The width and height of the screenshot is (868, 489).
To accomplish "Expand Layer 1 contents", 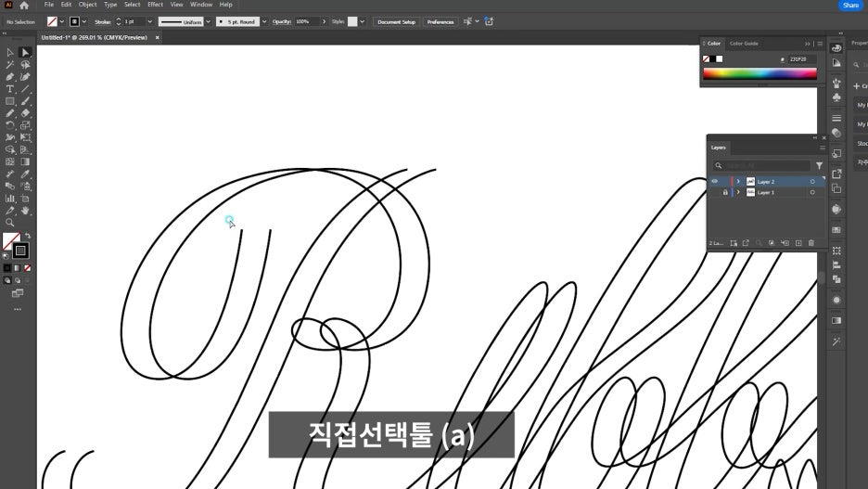I will [738, 192].
